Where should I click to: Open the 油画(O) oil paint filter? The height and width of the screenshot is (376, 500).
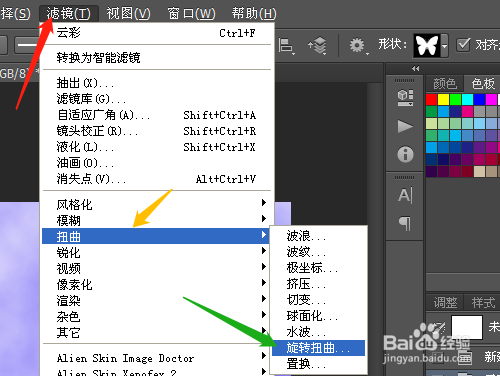pyautogui.click(x=157, y=163)
